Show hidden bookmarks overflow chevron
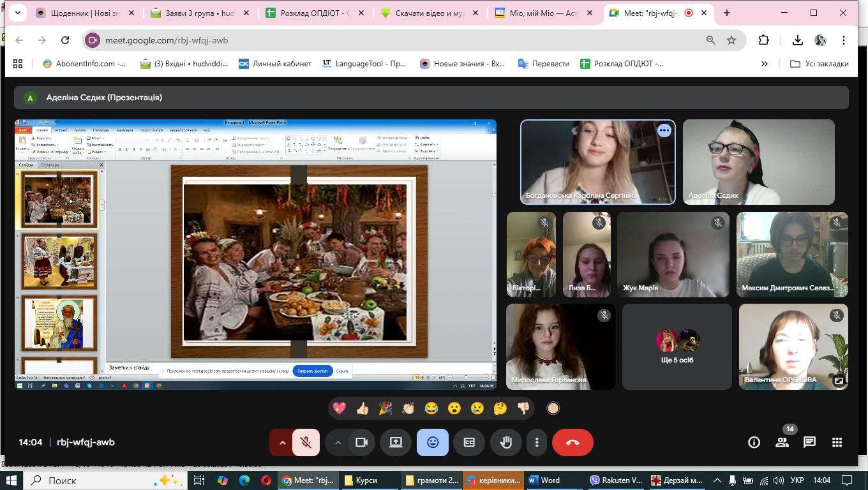The image size is (868, 490). coord(764,63)
